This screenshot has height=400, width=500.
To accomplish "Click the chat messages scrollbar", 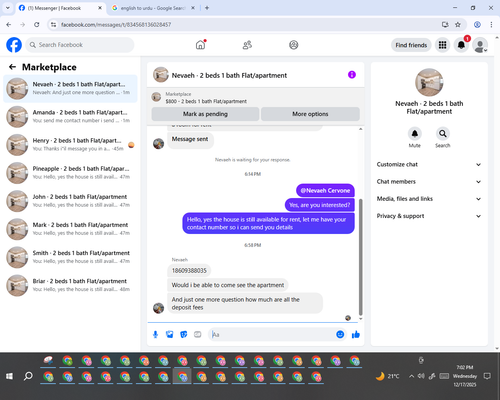I will (x=360, y=257).
